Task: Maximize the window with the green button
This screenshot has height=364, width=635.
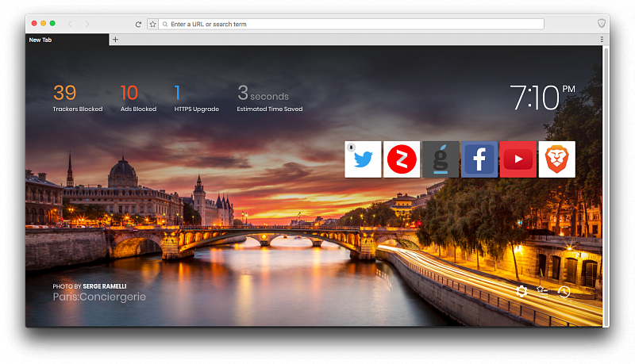Action: click(52, 24)
